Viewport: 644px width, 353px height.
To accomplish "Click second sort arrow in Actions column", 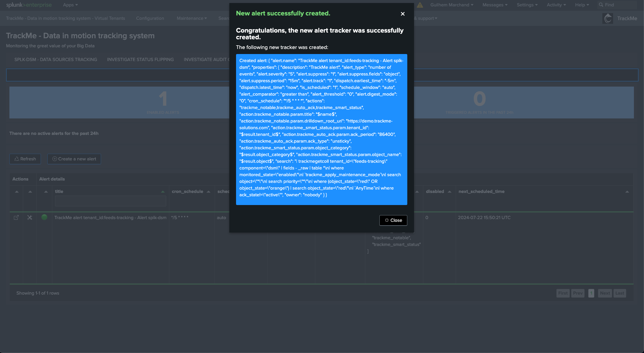I will [30, 192].
